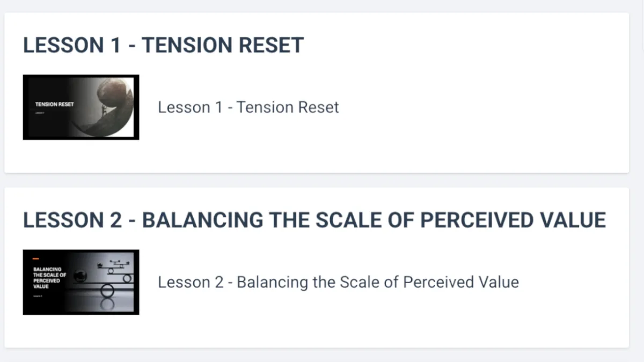Select the LESSON 2 - BALANCING THE SCALE heading
Screen dimensions: 644x362
click(x=314, y=220)
